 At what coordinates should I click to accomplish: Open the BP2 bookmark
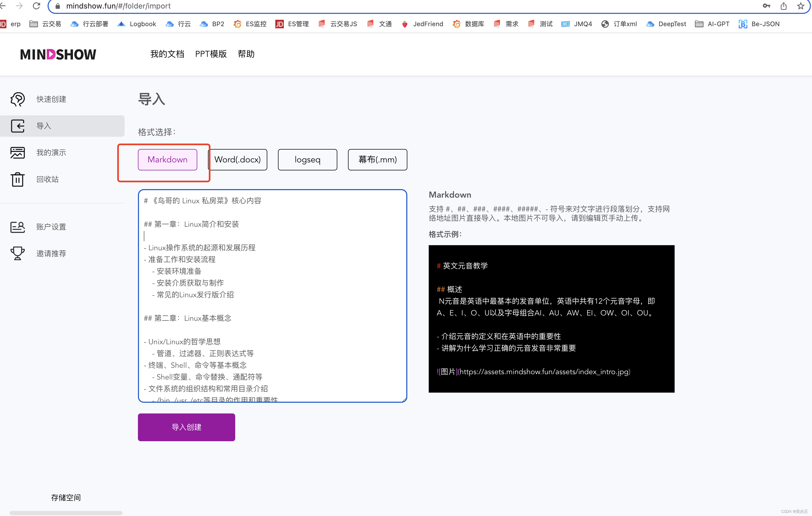[212, 24]
